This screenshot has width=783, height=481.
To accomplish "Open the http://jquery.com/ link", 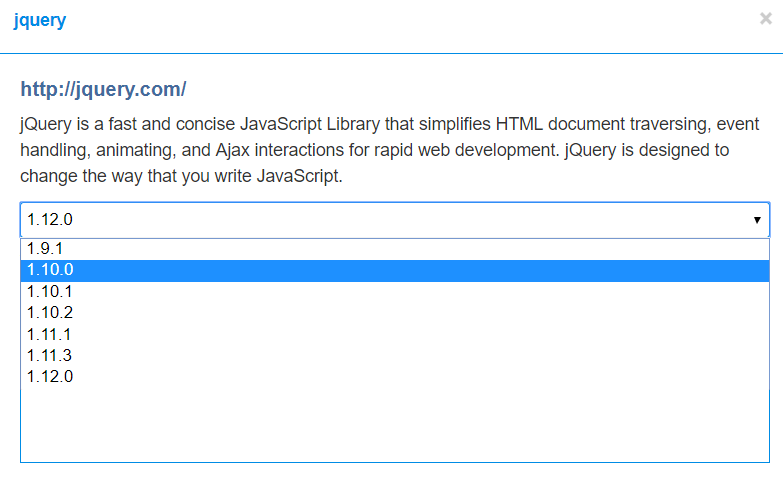I will point(103,89).
